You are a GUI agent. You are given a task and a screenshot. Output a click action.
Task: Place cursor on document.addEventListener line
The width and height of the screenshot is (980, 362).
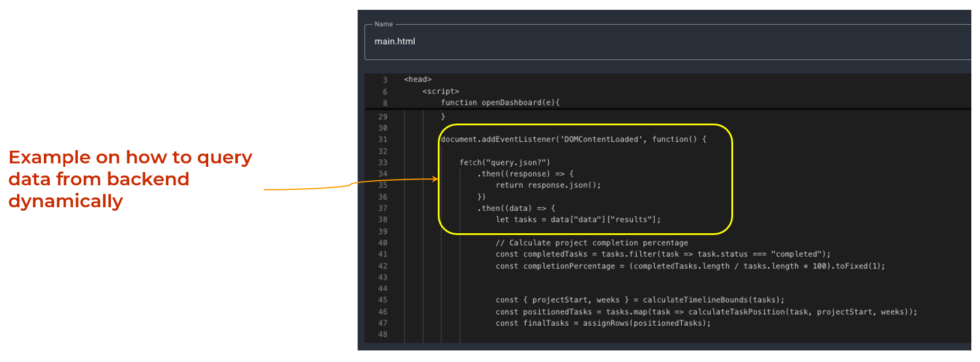[x=573, y=140]
